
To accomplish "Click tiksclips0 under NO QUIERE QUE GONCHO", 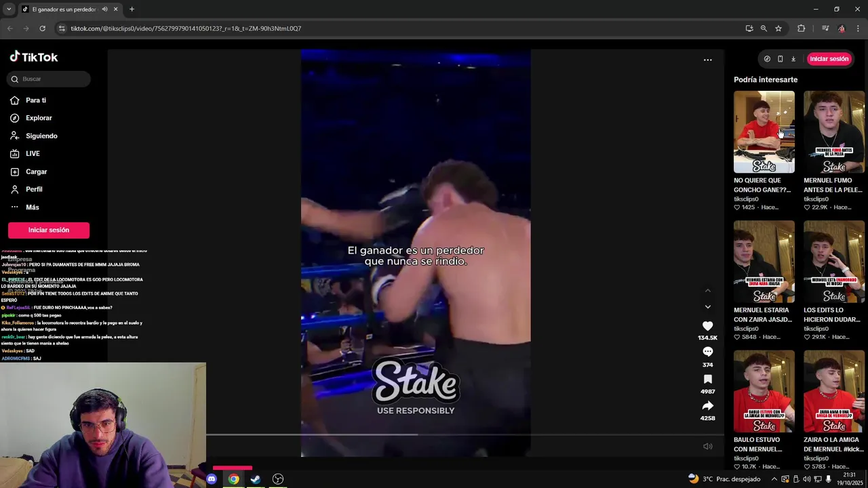I will pos(746,199).
